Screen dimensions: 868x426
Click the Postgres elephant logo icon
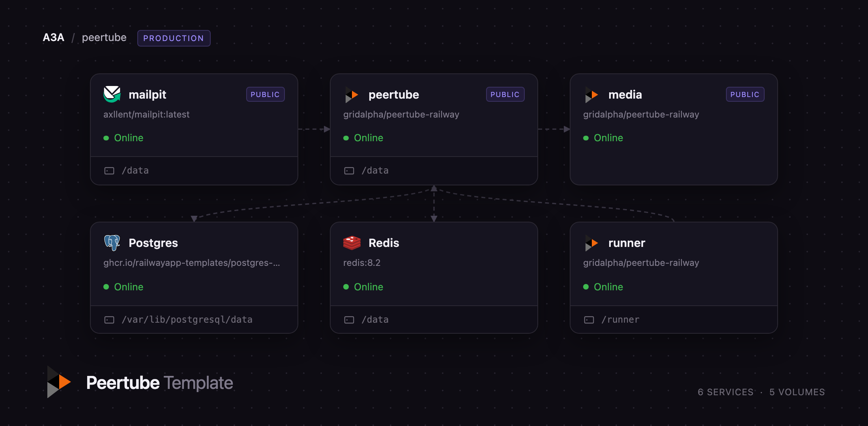(x=112, y=243)
